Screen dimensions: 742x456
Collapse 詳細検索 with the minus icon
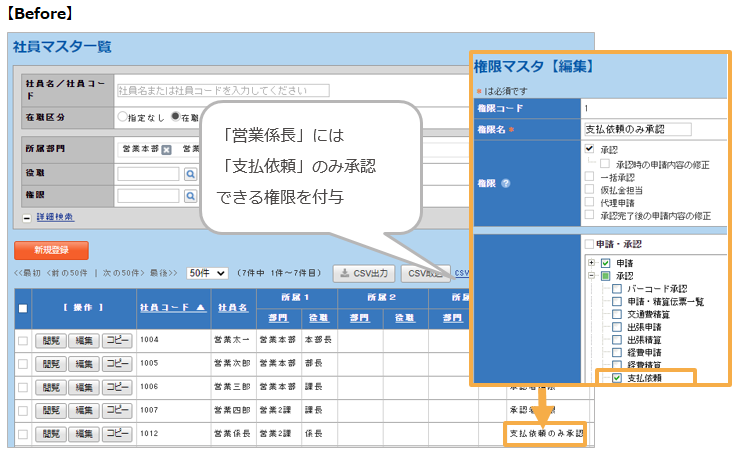(26, 217)
